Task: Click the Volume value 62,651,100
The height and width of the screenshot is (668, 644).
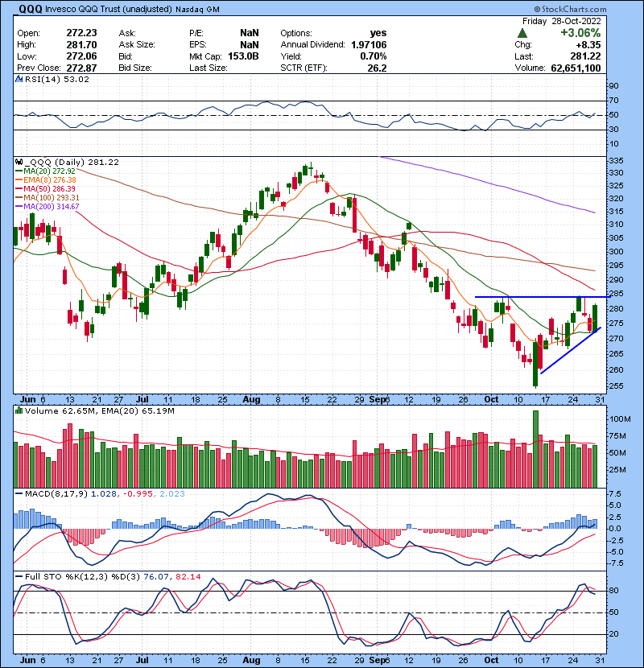Action: coord(576,68)
